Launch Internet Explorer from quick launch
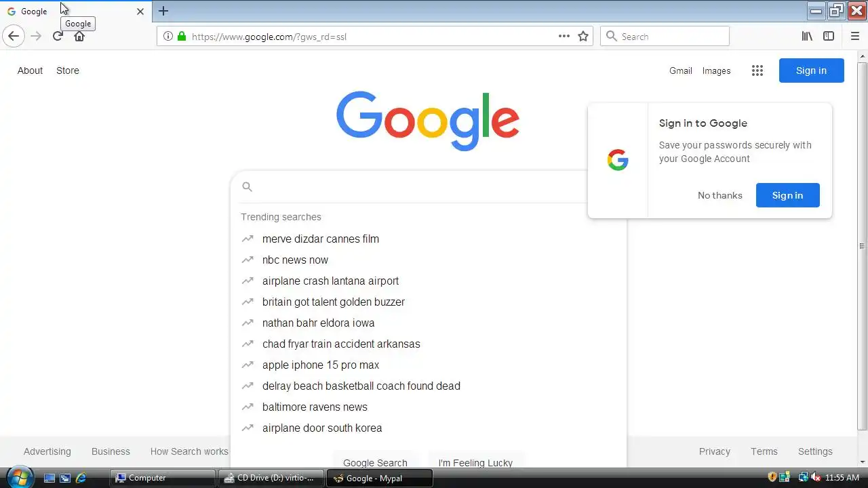This screenshot has width=868, height=488. tap(81, 478)
